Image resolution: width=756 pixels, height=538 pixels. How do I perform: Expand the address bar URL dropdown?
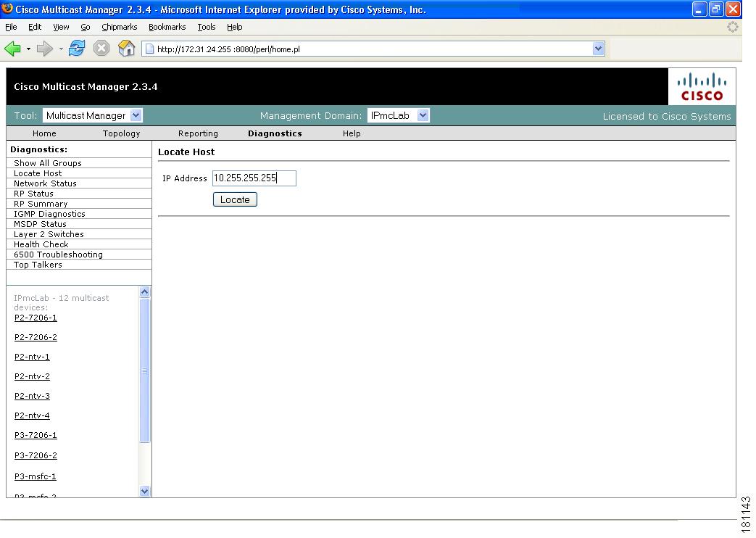point(598,49)
